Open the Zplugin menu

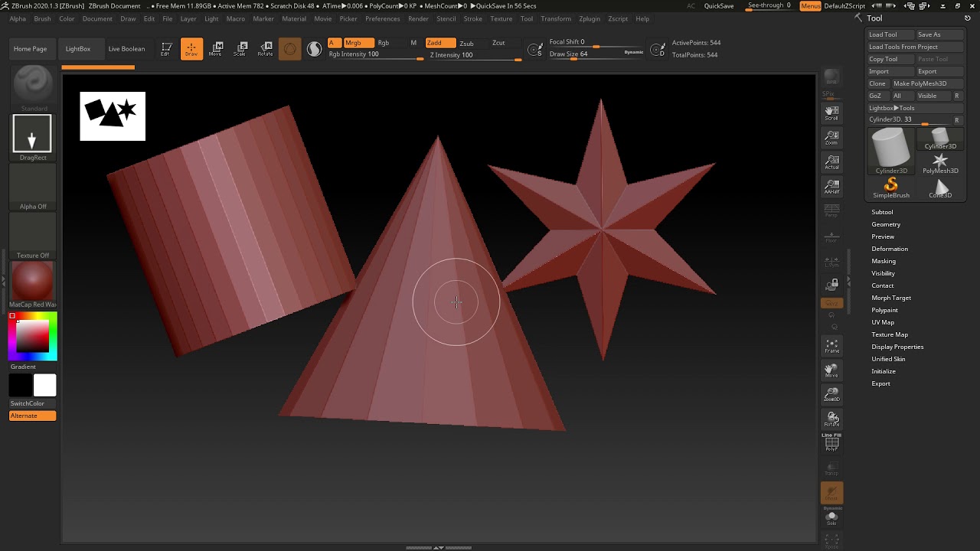click(590, 18)
